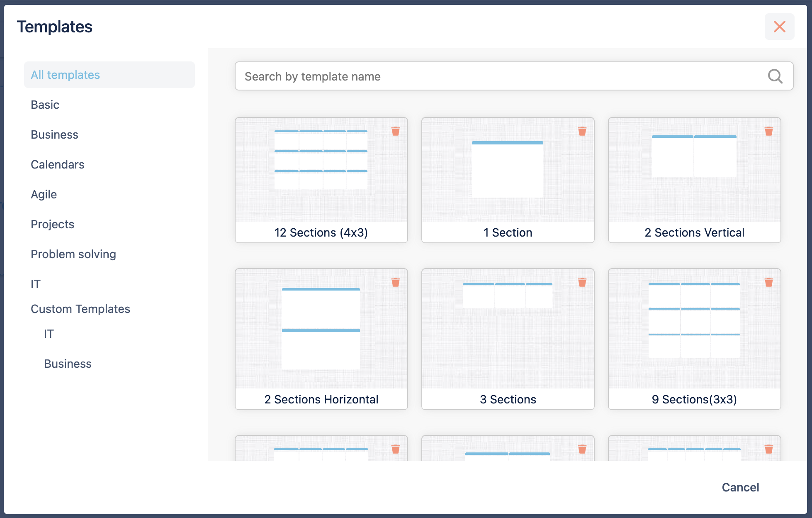Image resolution: width=812 pixels, height=518 pixels.
Task: Close the Templates dialog with X
Action: click(779, 27)
